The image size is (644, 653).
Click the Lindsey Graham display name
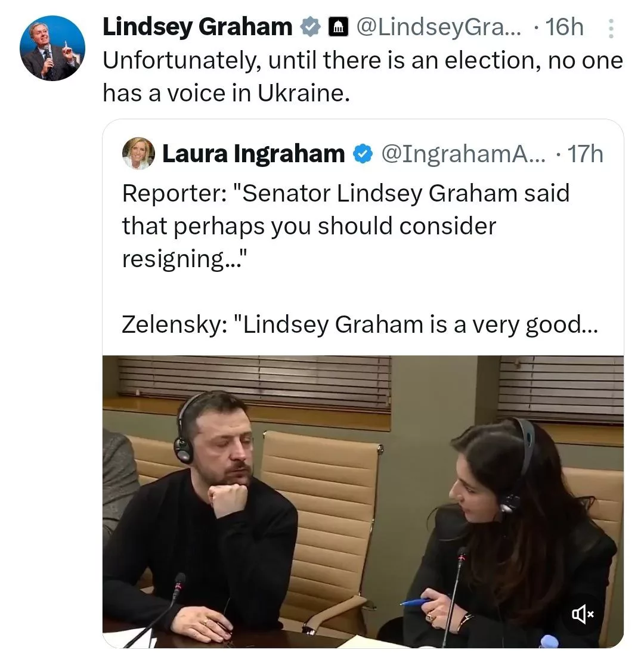[197, 27]
